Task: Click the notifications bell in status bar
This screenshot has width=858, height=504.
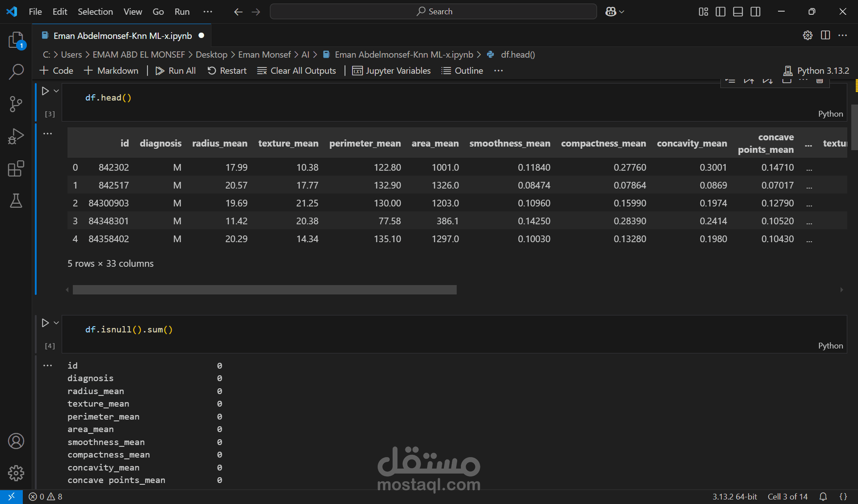Action: tap(823, 496)
